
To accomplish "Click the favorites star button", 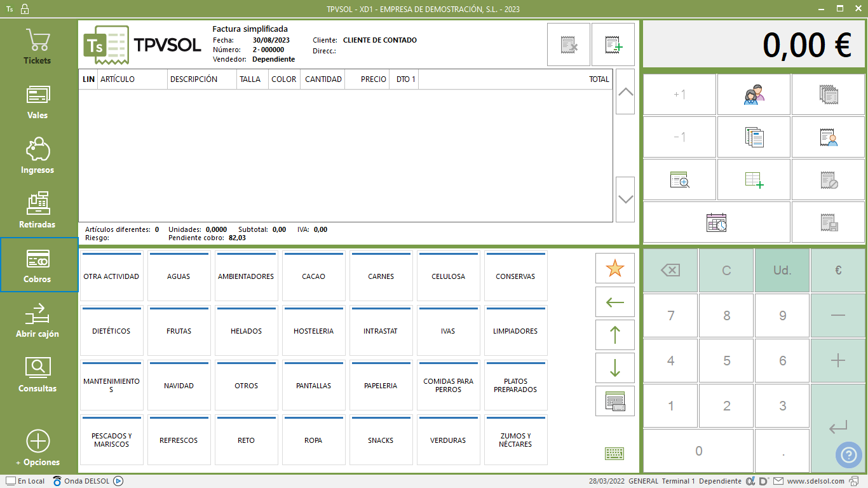I will [x=615, y=268].
